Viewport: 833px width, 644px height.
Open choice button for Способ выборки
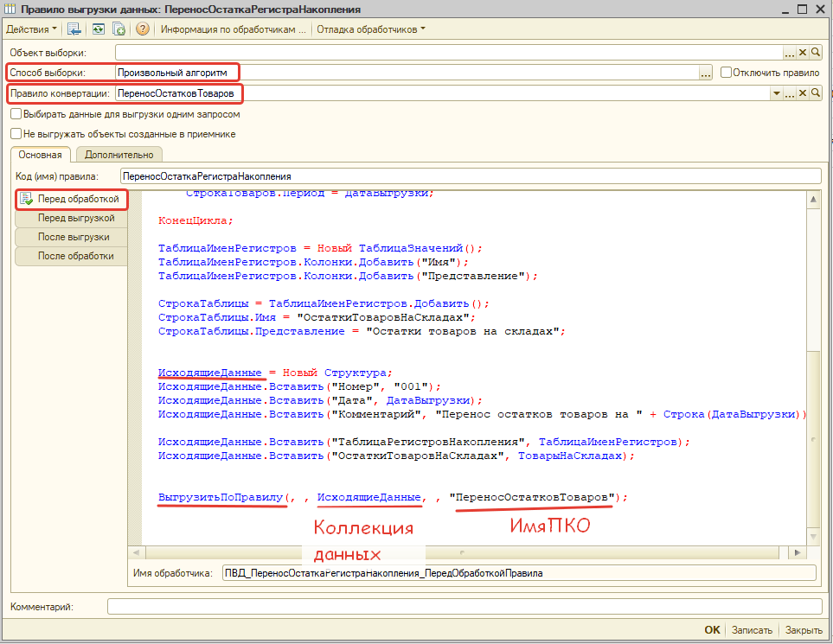tap(706, 73)
